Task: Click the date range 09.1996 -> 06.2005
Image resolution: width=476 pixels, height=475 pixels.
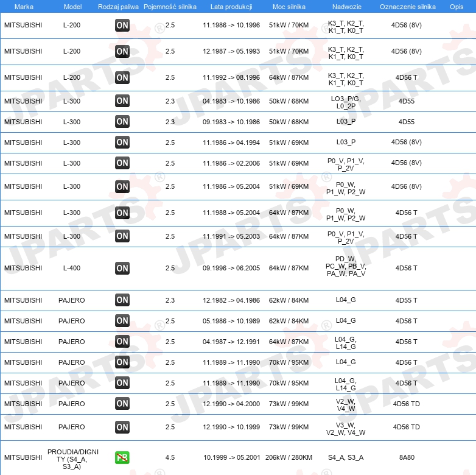Action: click(x=231, y=268)
